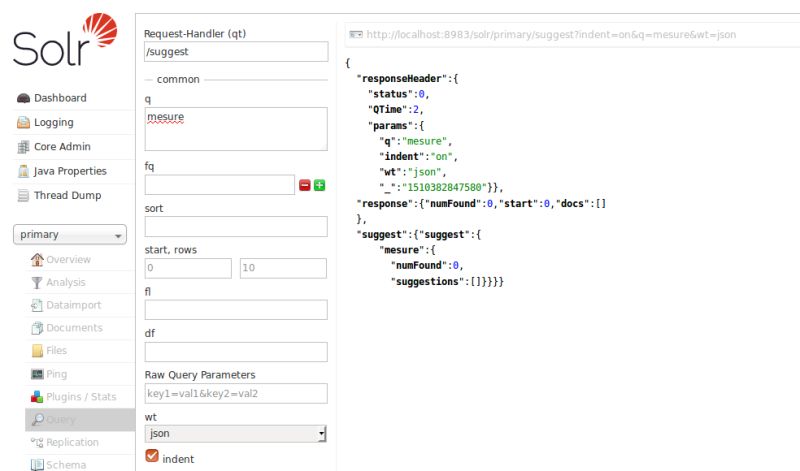Open the Logging menu item
Screen dimensions: 800x471
(x=54, y=122)
